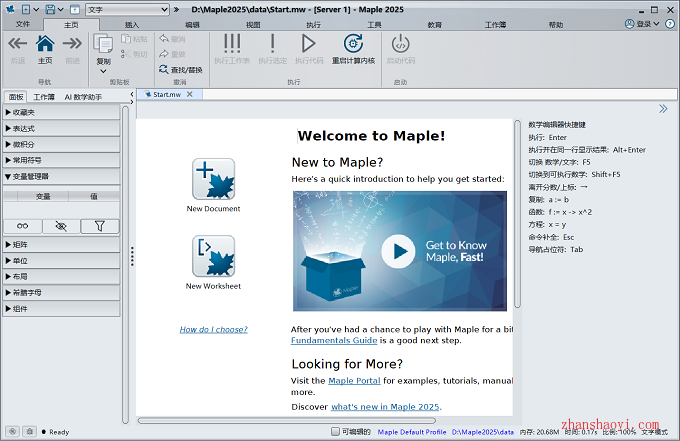This screenshot has height=441, width=680.
Task: Click the 撤销 undo button
Action: [x=173, y=39]
